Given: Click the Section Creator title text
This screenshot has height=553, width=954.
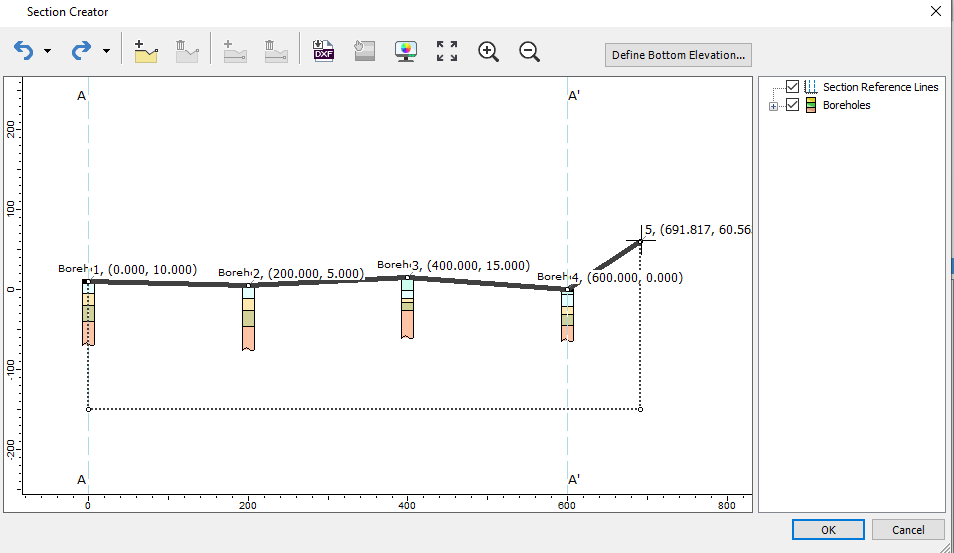Looking at the screenshot, I should tap(68, 12).
